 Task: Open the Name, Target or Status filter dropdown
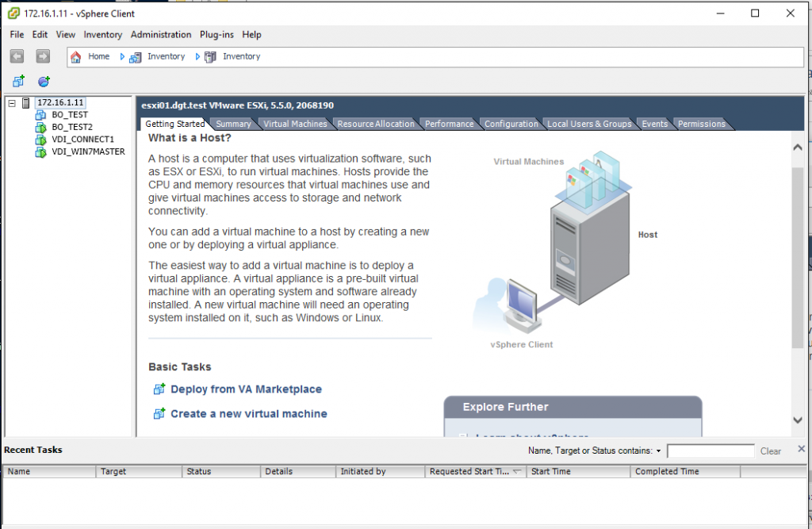[658, 450]
